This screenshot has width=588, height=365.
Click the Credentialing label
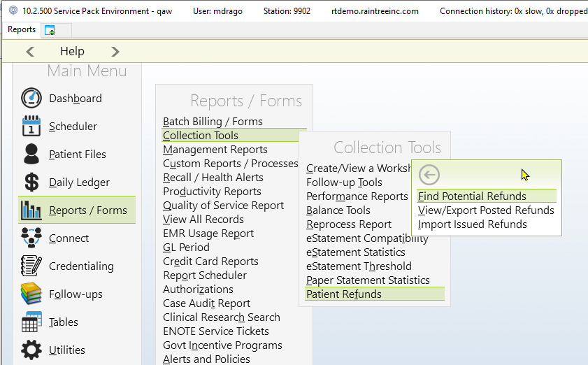(x=81, y=266)
